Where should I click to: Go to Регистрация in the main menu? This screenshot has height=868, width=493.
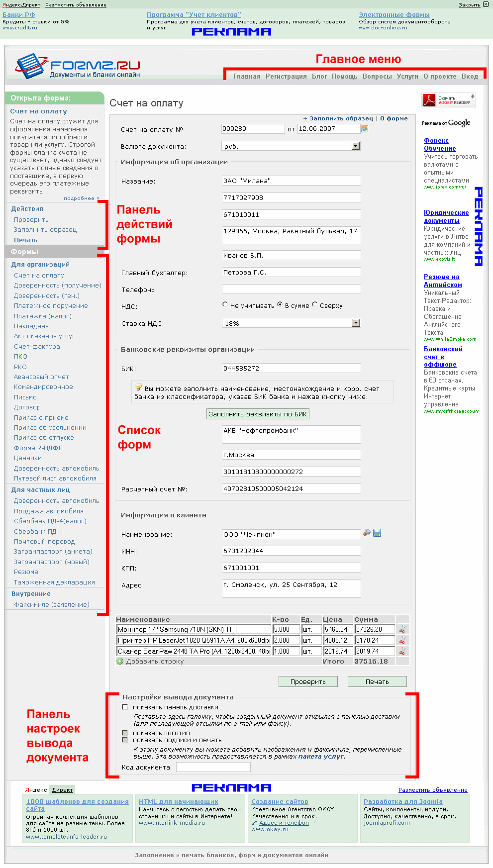286,77
